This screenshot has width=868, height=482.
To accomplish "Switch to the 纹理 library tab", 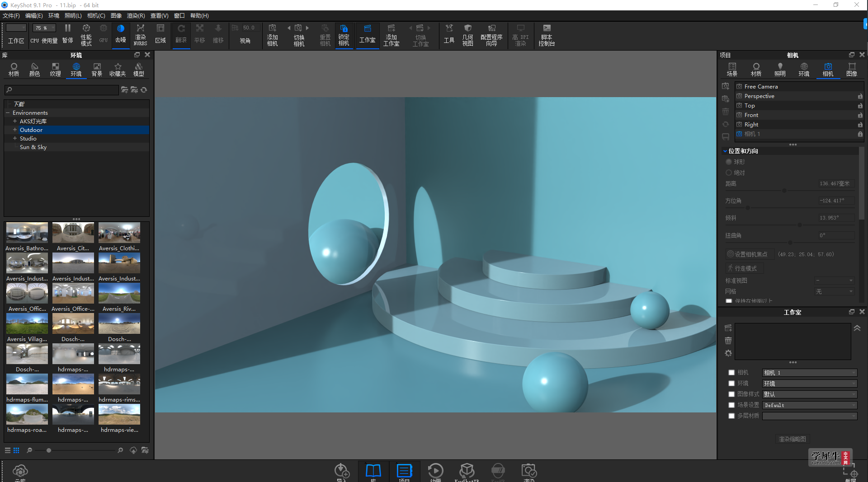I will click(56, 70).
